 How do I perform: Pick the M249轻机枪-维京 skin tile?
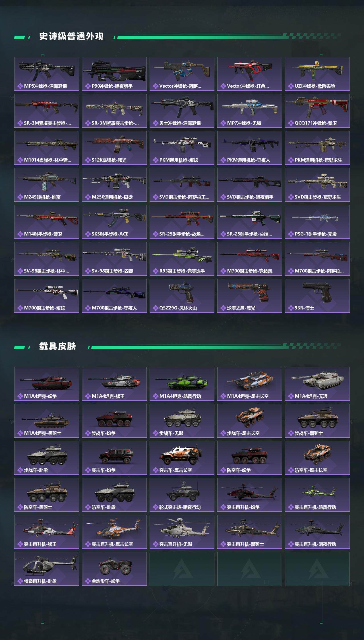pyautogui.click(x=47, y=185)
